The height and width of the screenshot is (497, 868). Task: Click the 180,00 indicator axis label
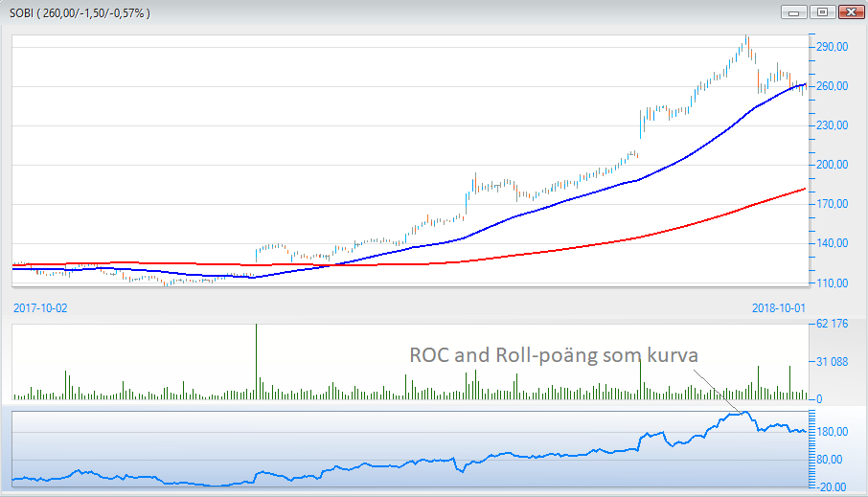(x=832, y=432)
